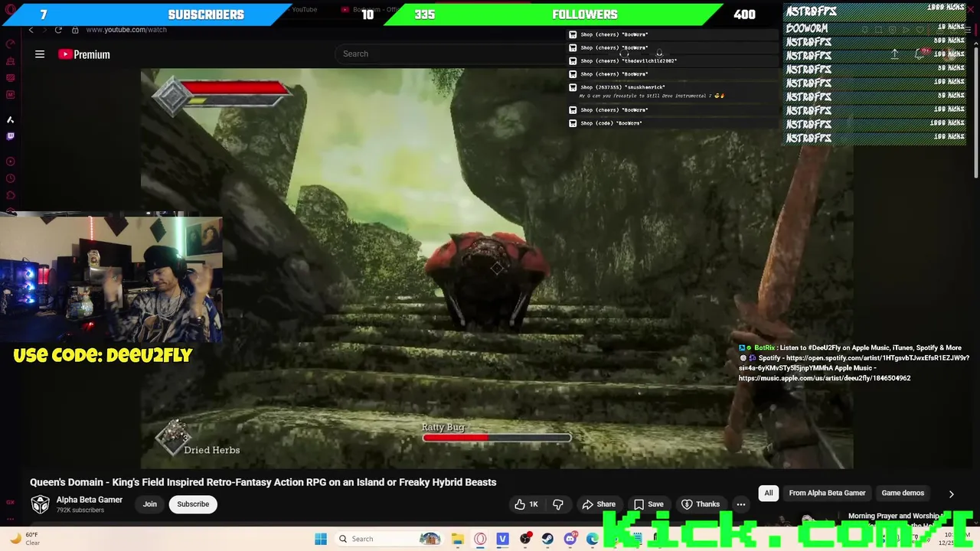This screenshot has height=551, width=980.
Task: Open Steam from the taskbar
Action: click(x=547, y=539)
